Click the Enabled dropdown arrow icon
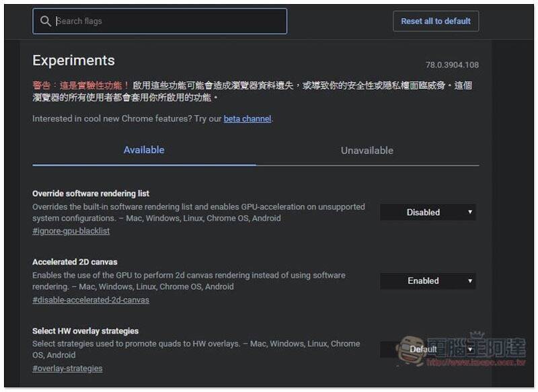 click(x=470, y=280)
